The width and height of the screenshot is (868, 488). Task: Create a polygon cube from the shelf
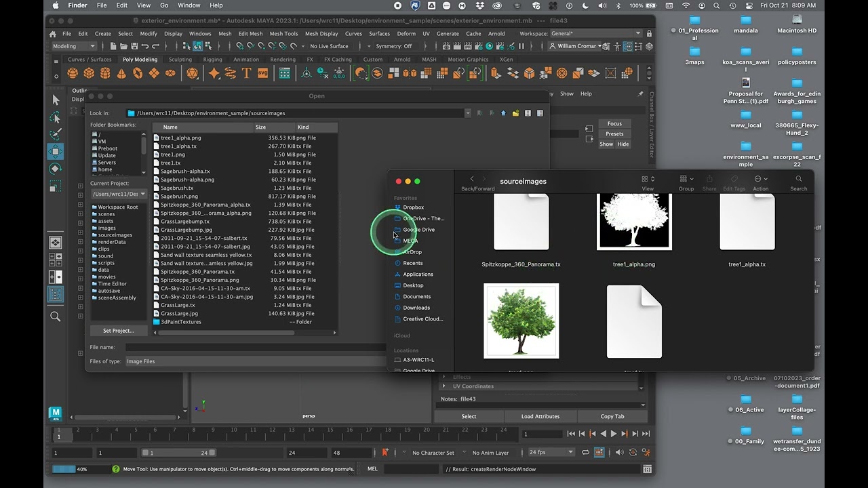pos(89,73)
